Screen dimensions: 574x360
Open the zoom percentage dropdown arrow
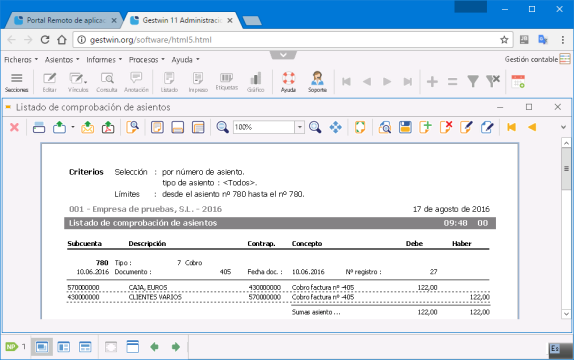click(x=300, y=127)
